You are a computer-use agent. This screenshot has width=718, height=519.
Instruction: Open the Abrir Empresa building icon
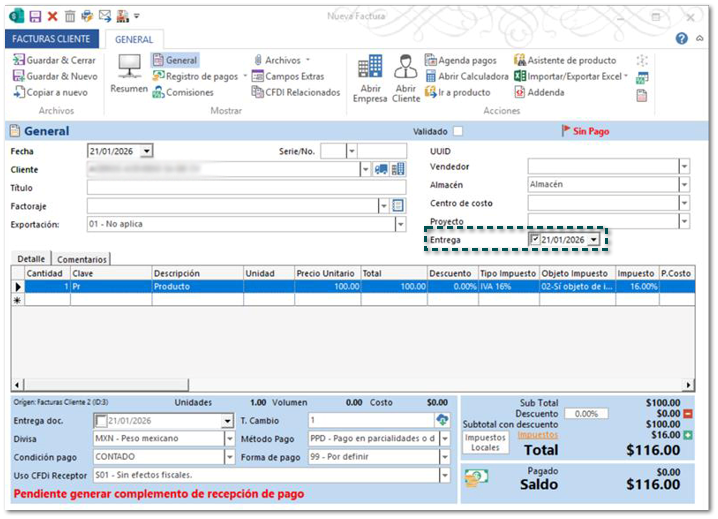[x=369, y=68]
